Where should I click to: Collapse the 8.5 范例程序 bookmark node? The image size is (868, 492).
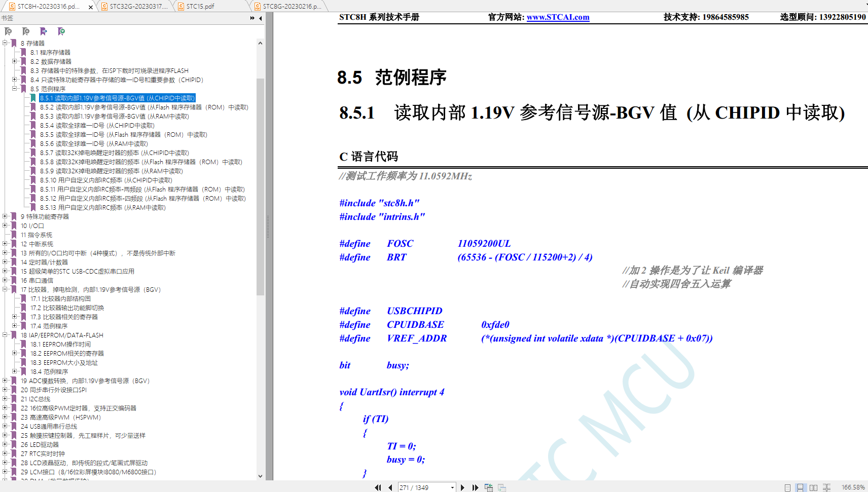[x=15, y=89]
